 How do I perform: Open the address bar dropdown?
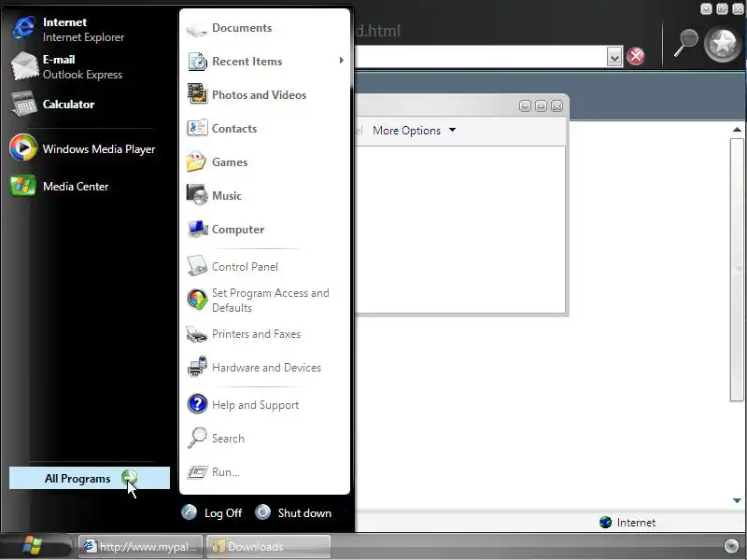coord(614,57)
